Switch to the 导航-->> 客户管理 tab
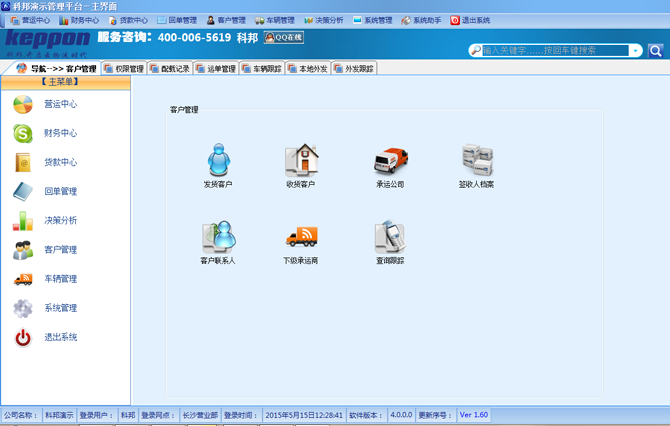The width and height of the screenshot is (670, 426). 56,69
